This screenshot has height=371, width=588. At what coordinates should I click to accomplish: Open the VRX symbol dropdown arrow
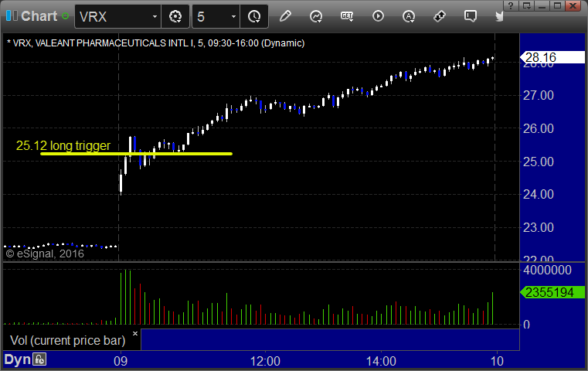155,16
